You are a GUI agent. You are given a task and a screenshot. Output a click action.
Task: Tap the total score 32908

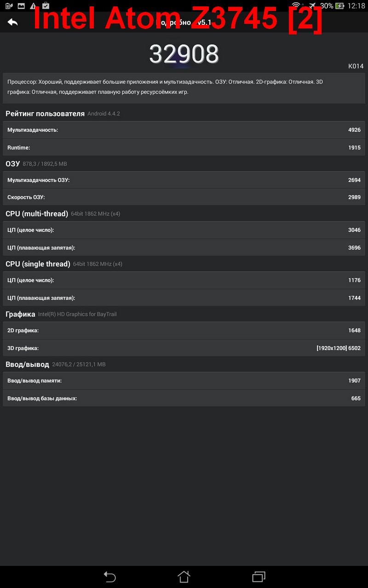(184, 54)
